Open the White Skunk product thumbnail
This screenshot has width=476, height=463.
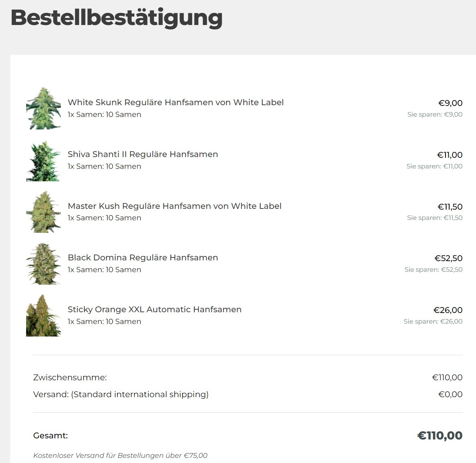(43, 108)
